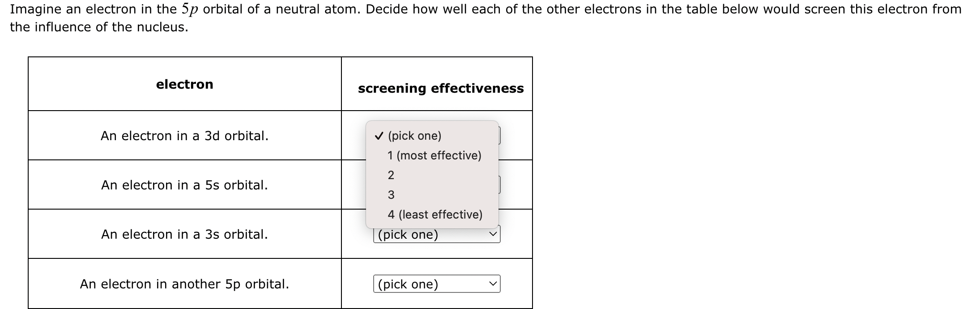The height and width of the screenshot is (309, 980).
Task: Click the "An electron in a 3s orbital." cell
Action: point(184,234)
